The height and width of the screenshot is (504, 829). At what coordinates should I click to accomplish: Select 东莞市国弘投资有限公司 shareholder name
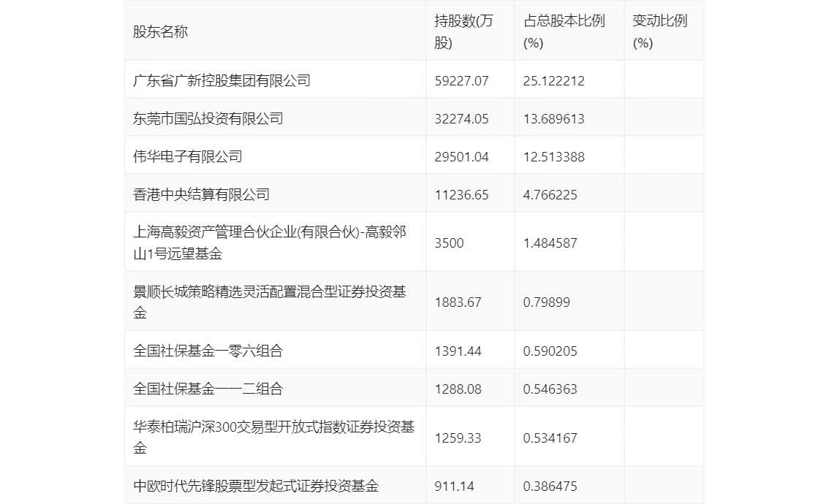(208, 119)
